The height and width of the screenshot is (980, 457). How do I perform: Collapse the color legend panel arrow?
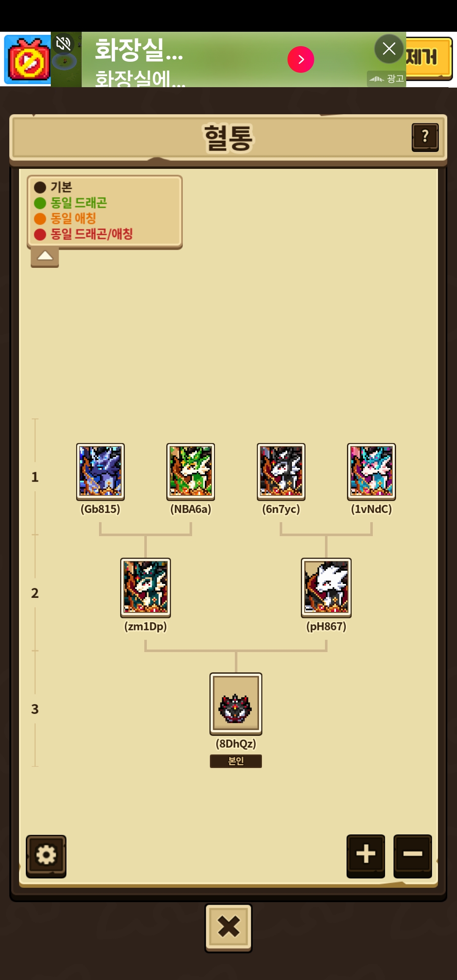pyautogui.click(x=45, y=257)
